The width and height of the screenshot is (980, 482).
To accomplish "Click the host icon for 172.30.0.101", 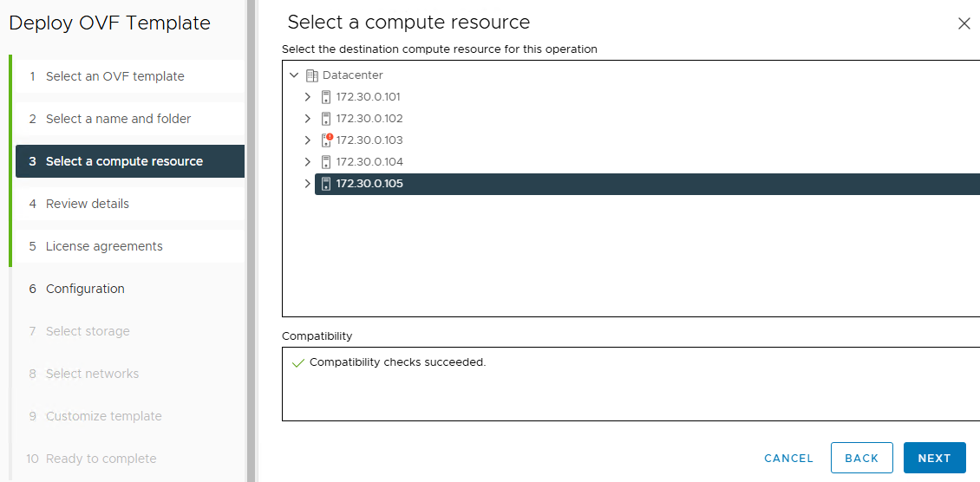I will 326,97.
